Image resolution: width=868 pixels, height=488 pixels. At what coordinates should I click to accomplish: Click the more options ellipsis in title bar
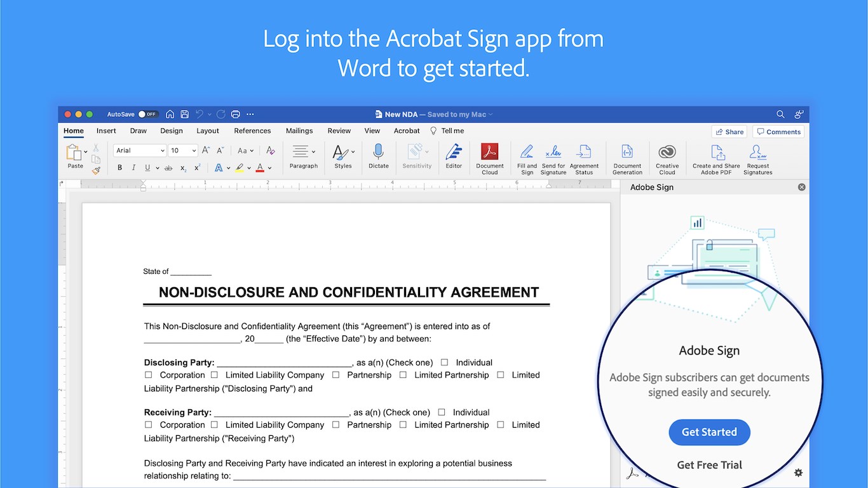[250, 114]
